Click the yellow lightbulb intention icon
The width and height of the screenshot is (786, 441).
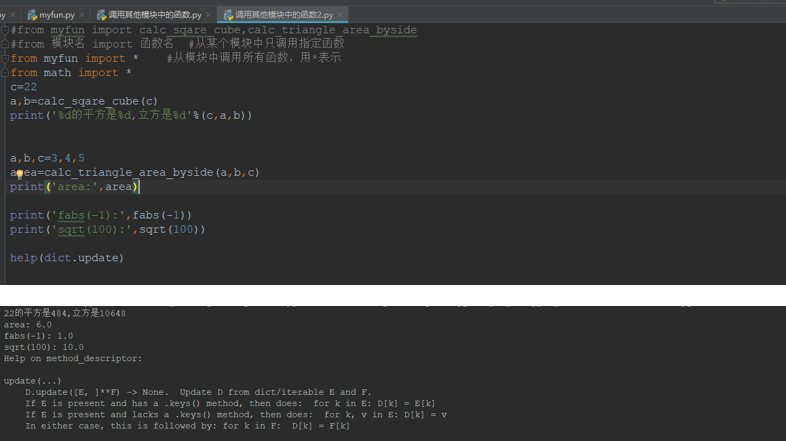tap(20, 174)
